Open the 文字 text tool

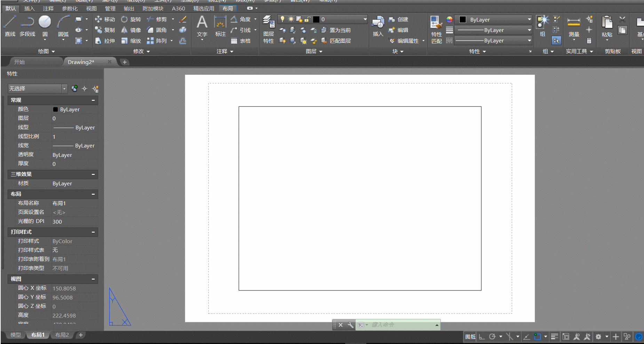202,26
